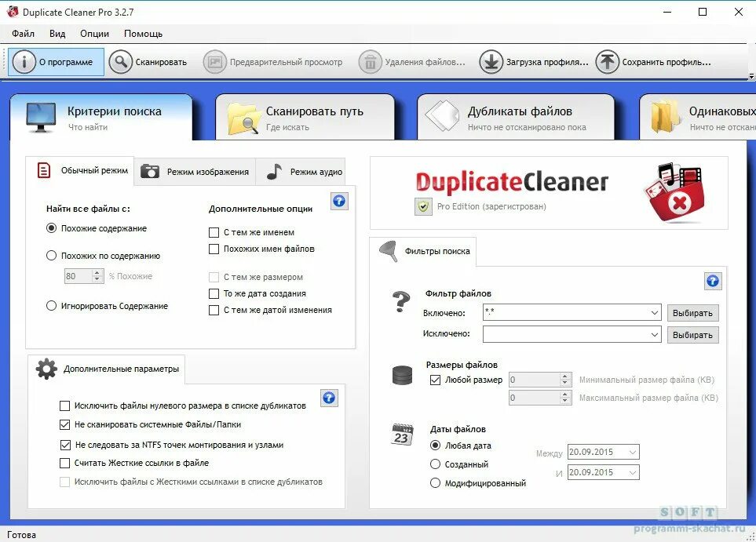Click the Удаления файлов trash icon
The height and width of the screenshot is (542, 756).
click(371, 62)
